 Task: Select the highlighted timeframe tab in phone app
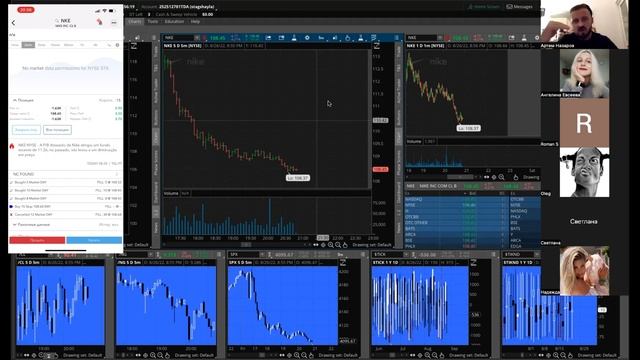coord(28,45)
